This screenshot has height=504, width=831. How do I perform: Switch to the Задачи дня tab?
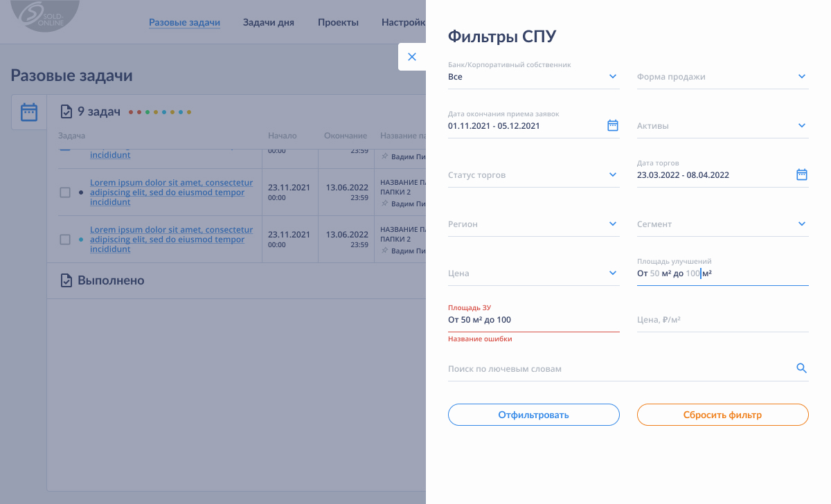269,22
